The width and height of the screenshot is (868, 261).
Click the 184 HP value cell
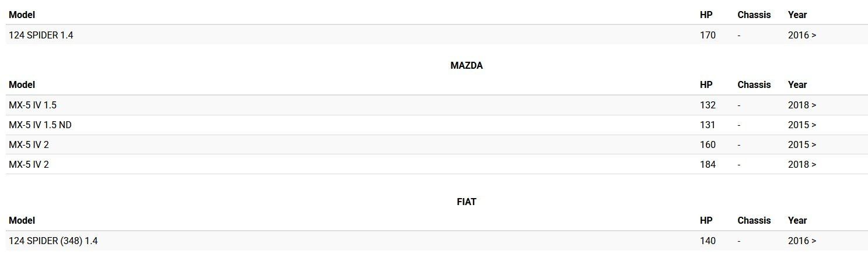pos(708,164)
